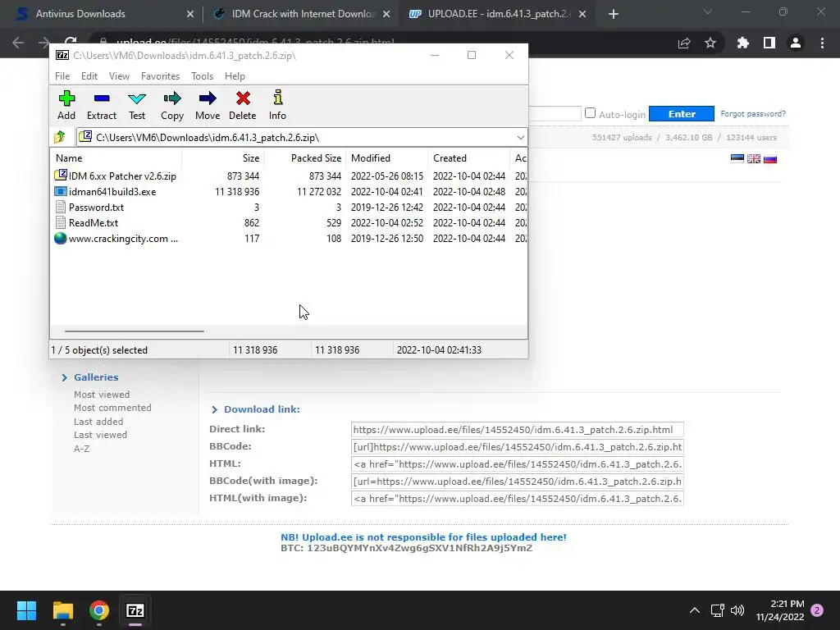Image resolution: width=840 pixels, height=630 pixels.
Task: Bookmark this page with star icon
Action: coord(710,43)
